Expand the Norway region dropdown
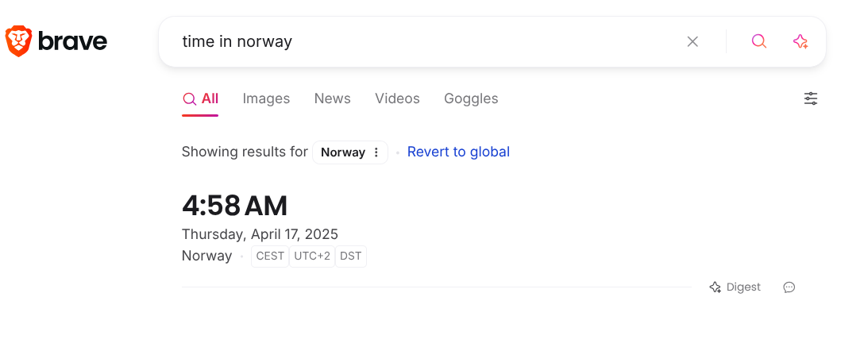The image size is (868, 347). tap(350, 152)
